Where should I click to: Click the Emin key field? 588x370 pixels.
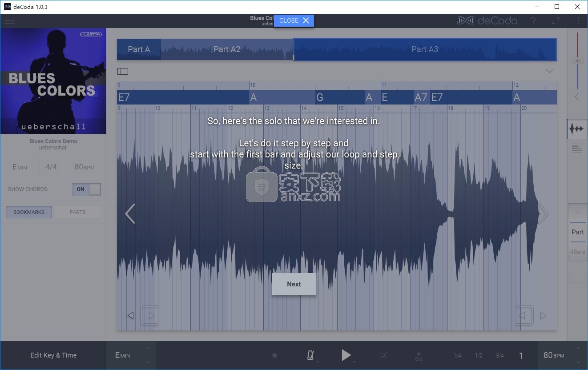click(x=20, y=167)
